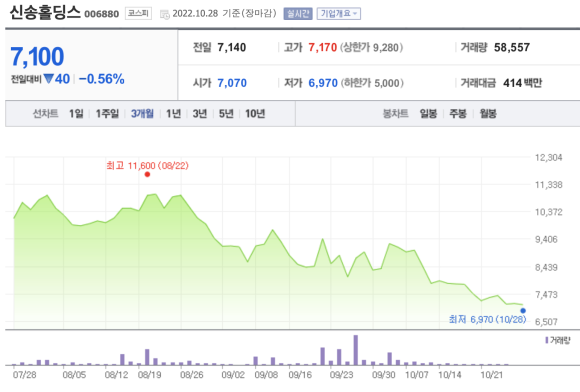The image size is (580, 392).
Task: Select the 1일 line chart period
Action: click(x=76, y=114)
